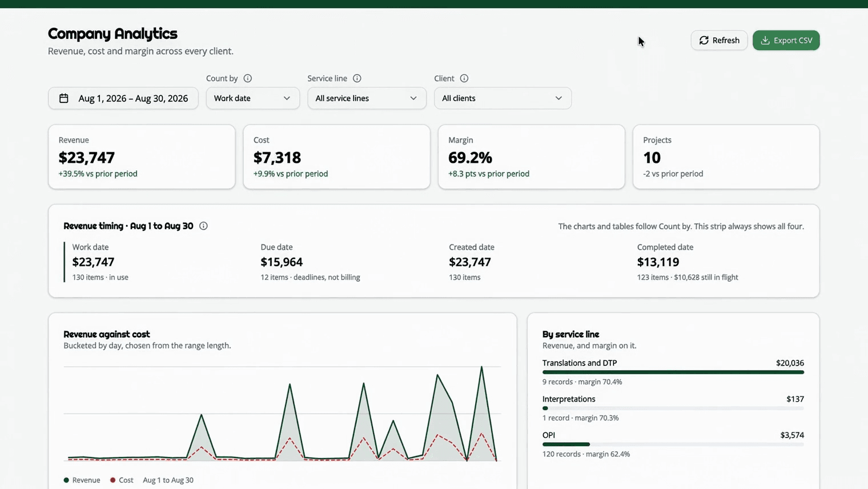868x489 pixels.
Task: Click the Translations and DTP progress bar
Action: (x=673, y=372)
